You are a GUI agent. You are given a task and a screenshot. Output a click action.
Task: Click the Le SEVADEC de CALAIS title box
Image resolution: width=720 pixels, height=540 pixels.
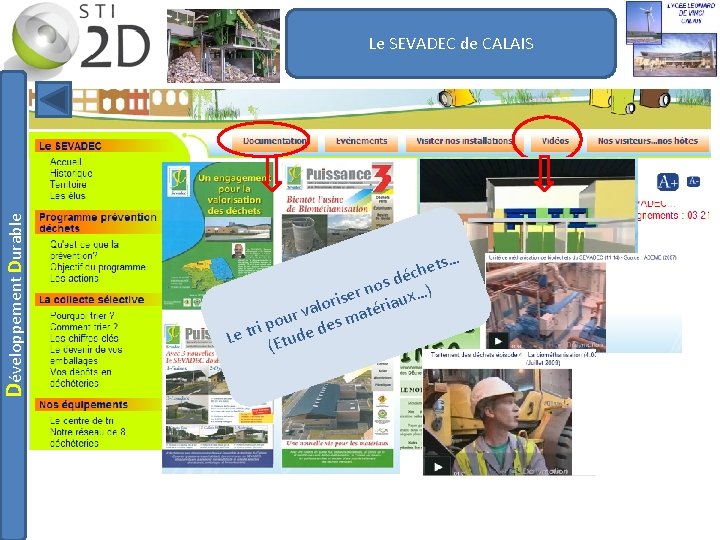(451, 43)
